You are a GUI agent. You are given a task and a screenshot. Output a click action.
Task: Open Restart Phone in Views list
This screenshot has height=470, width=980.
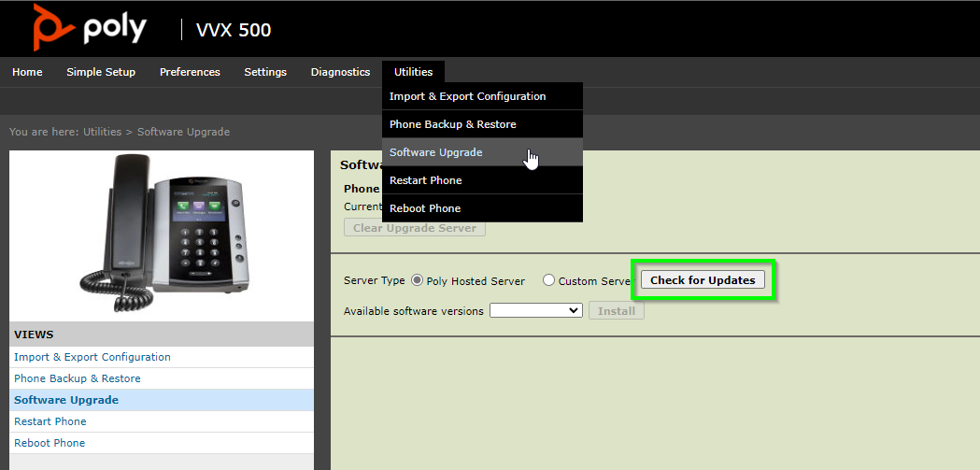[x=162, y=421]
